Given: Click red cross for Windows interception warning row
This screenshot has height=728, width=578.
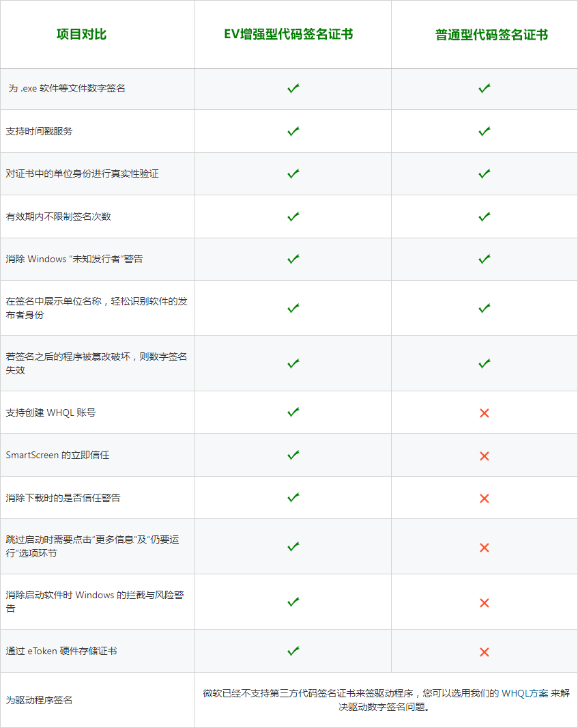Looking at the screenshot, I should tap(485, 602).
